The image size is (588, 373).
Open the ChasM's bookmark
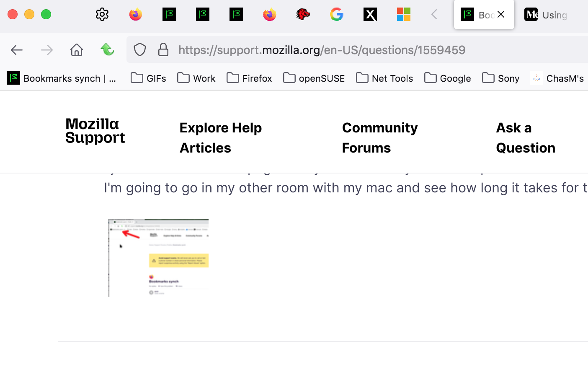557,78
